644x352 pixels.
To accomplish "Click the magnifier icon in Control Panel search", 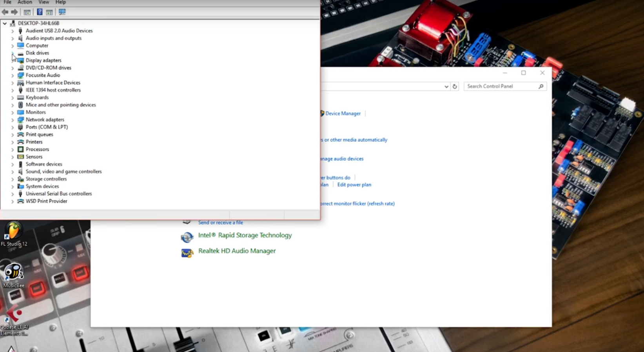I will coord(541,86).
